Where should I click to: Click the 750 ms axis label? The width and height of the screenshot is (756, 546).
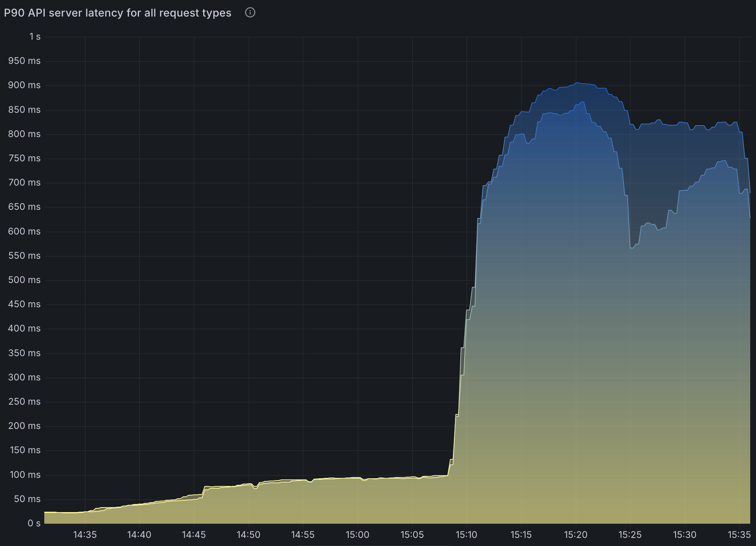tap(25, 158)
